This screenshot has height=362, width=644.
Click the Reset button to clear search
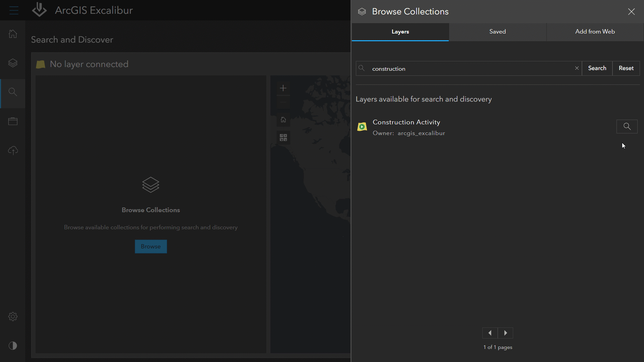pos(626,68)
